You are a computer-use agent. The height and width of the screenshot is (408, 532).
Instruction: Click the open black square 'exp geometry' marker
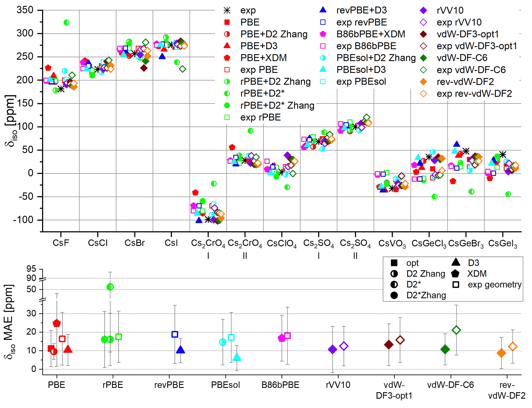click(x=455, y=284)
